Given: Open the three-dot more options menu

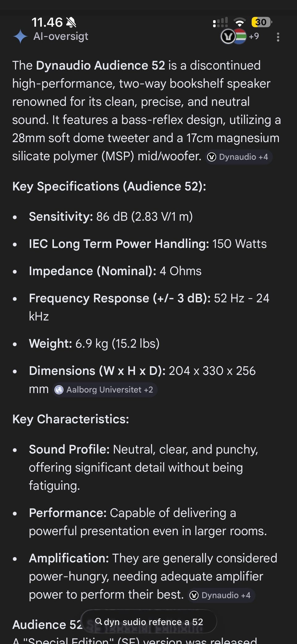Looking at the screenshot, I should (278, 37).
